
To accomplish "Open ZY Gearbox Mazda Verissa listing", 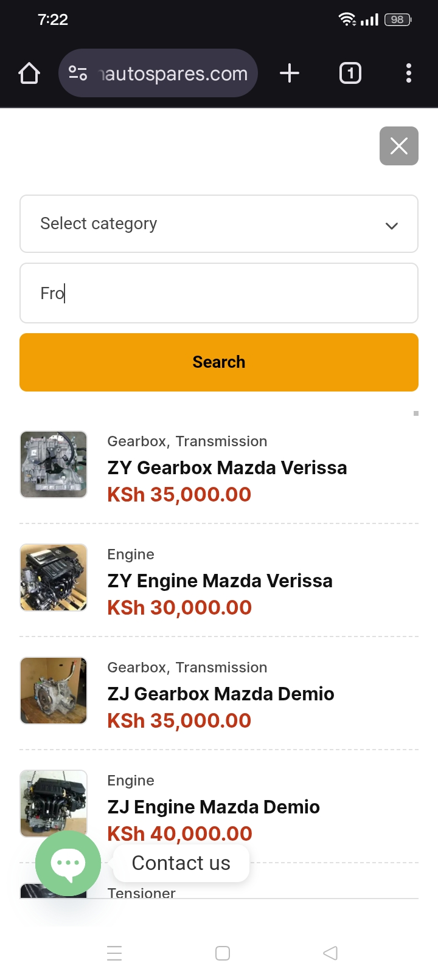I will (x=227, y=468).
